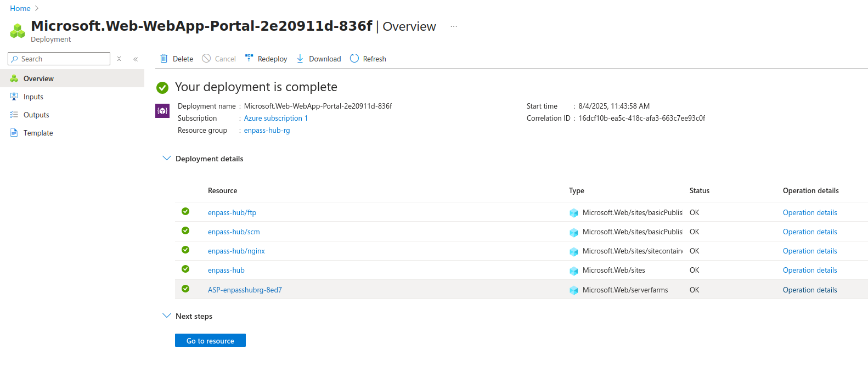Click resource type icon for Microsoft.Web/sites row
The image size is (868, 366).
574,271
